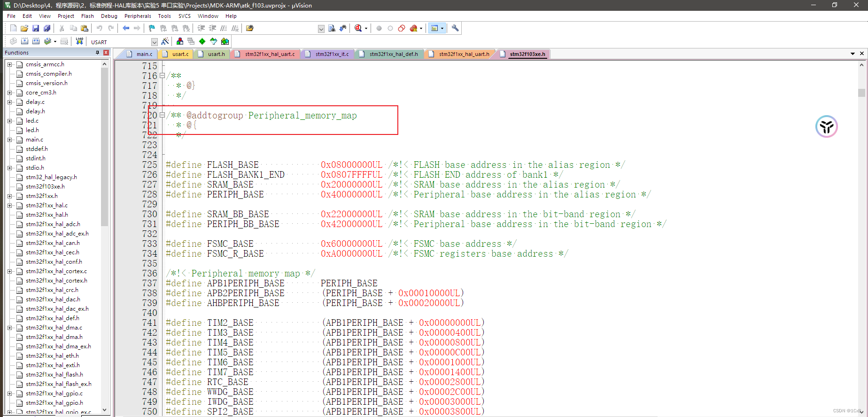Open the Peripherals menu
This screenshot has height=417, width=868.
[x=138, y=16]
